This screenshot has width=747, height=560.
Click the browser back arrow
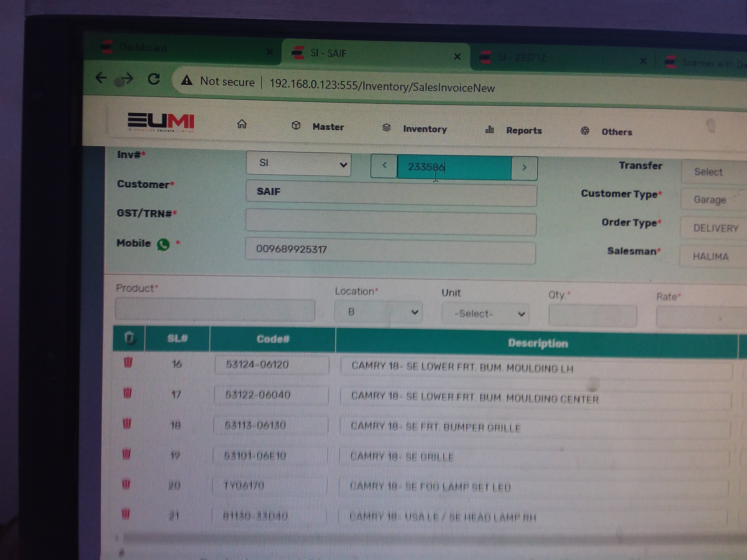pyautogui.click(x=101, y=78)
